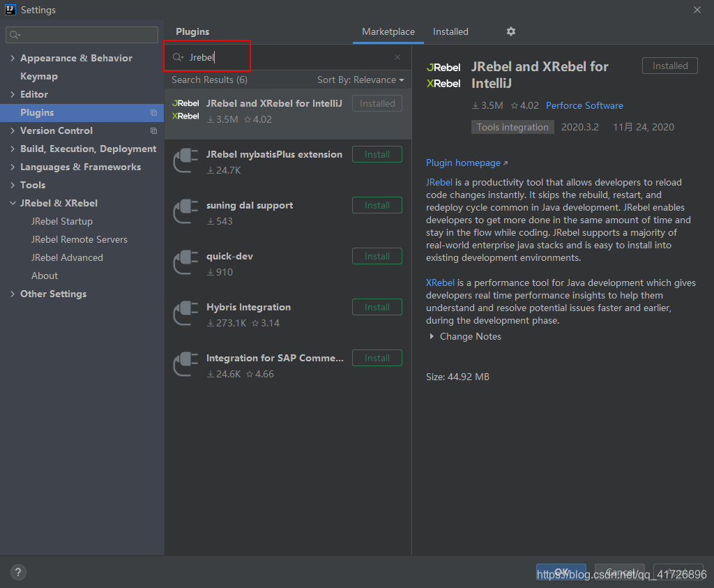Switch to the Marketplace tab

click(388, 32)
